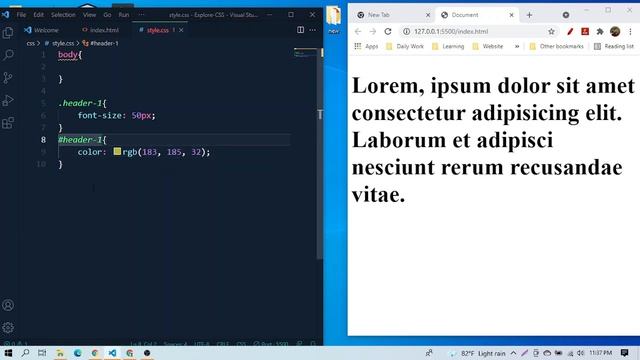640x360 pixels.
Task: Open Run and Debug view in VS Code
Action: [x=8, y=100]
